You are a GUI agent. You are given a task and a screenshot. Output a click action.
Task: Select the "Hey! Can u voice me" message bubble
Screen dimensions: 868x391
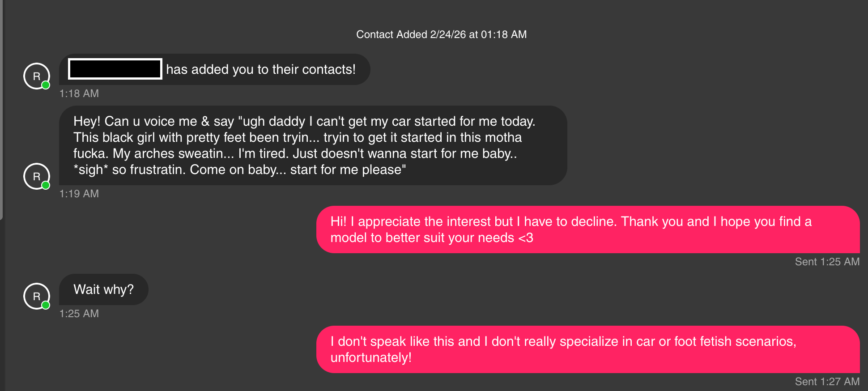tap(313, 145)
